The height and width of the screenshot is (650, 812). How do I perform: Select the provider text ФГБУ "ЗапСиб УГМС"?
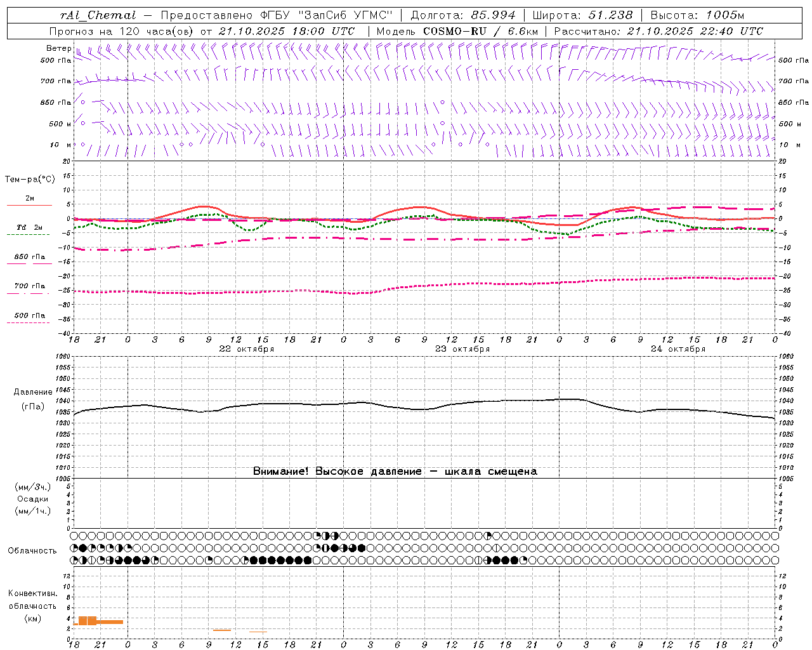tap(327, 15)
